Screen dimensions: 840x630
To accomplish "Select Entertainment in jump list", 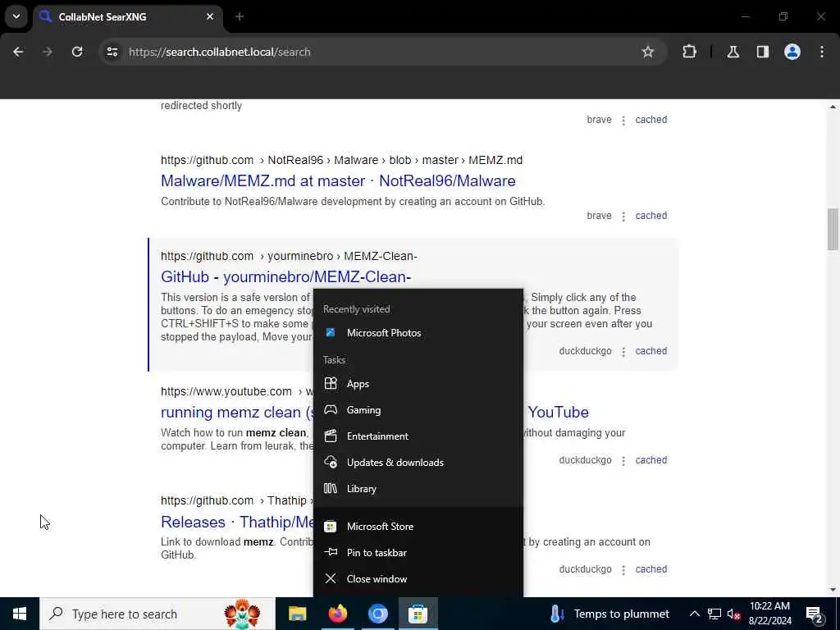I will 418,436.
